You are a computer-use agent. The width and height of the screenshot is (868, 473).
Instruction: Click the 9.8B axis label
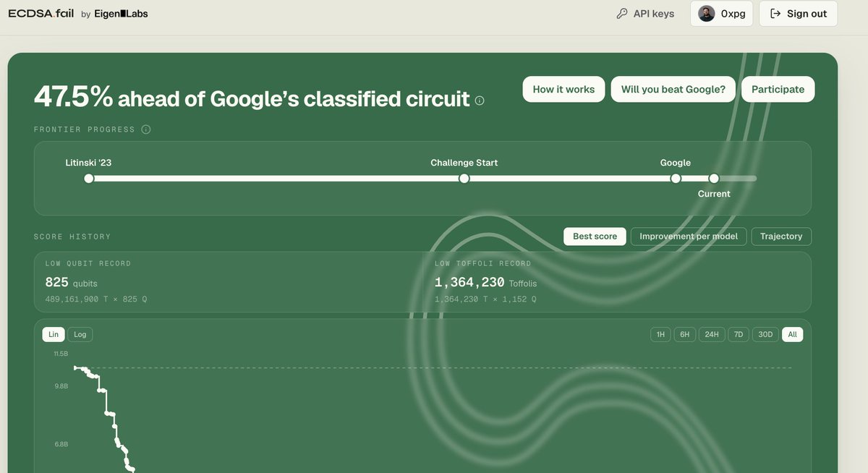[61, 386]
